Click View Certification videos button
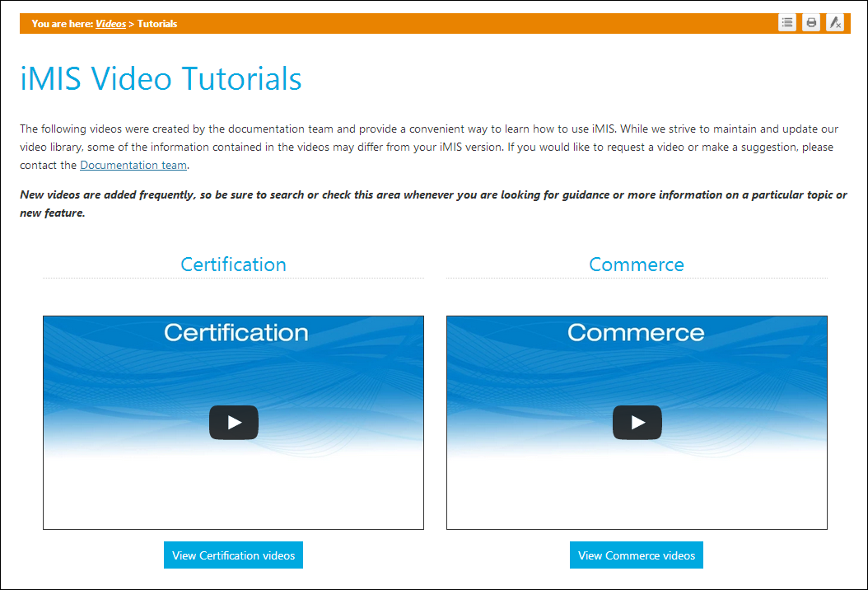The width and height of the screenshot is (868, 590). (233, 555)
